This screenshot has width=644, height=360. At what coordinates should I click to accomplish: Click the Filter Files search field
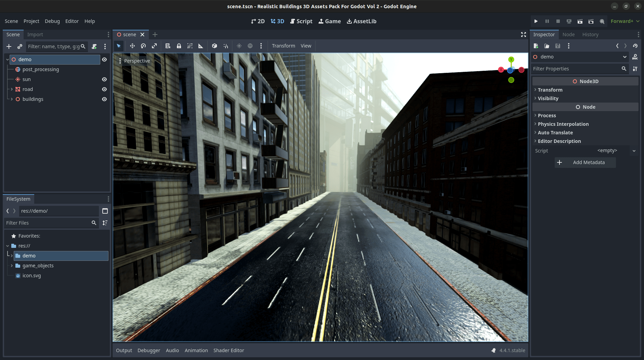pyautogui.click(x=48, y=223)
